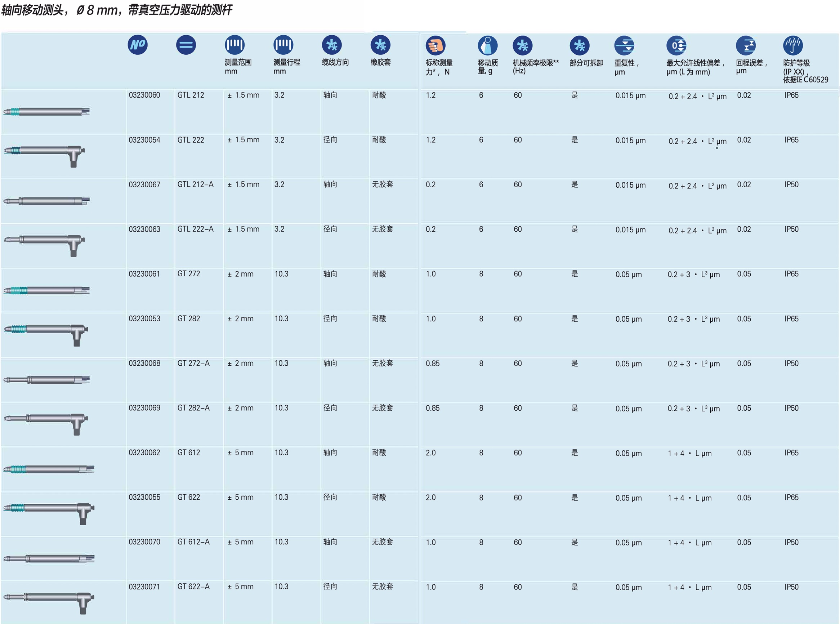Viewport: 840px width, 624px height.
Task: Select order number 03230060
Action: 144,95
